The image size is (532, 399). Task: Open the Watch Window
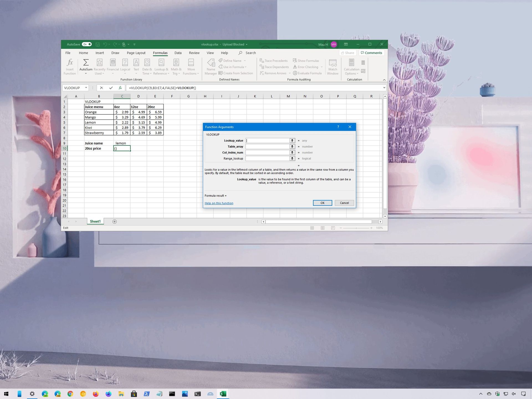pos(332,66)
